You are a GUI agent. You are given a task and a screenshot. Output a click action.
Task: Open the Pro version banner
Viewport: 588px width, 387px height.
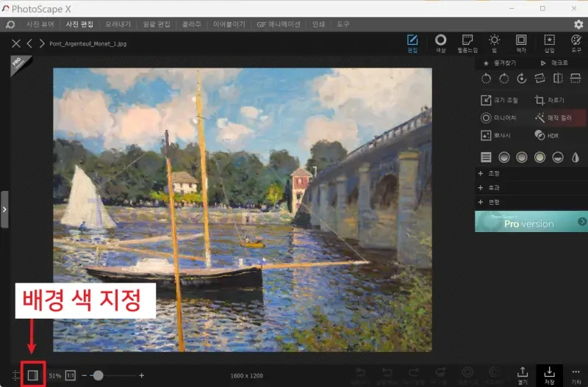[531, 222]
